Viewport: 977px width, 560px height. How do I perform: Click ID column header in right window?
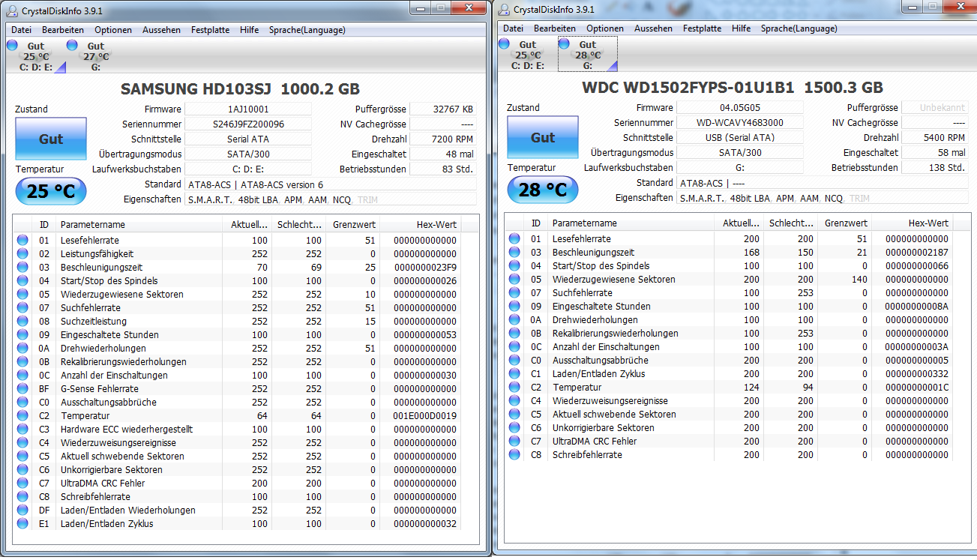point(536,223)
